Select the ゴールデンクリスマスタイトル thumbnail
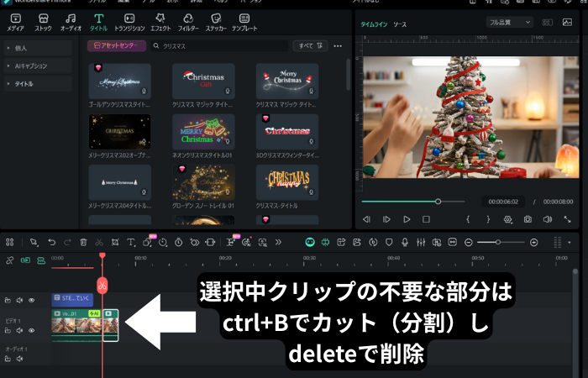The image size is (588, 378). click(120, 81)
